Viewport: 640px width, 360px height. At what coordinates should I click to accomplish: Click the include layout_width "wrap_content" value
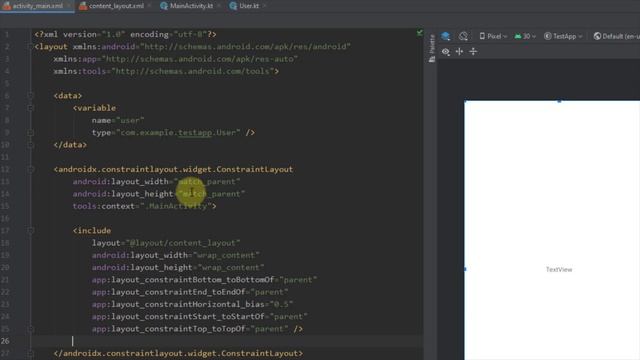coord(226,255)
